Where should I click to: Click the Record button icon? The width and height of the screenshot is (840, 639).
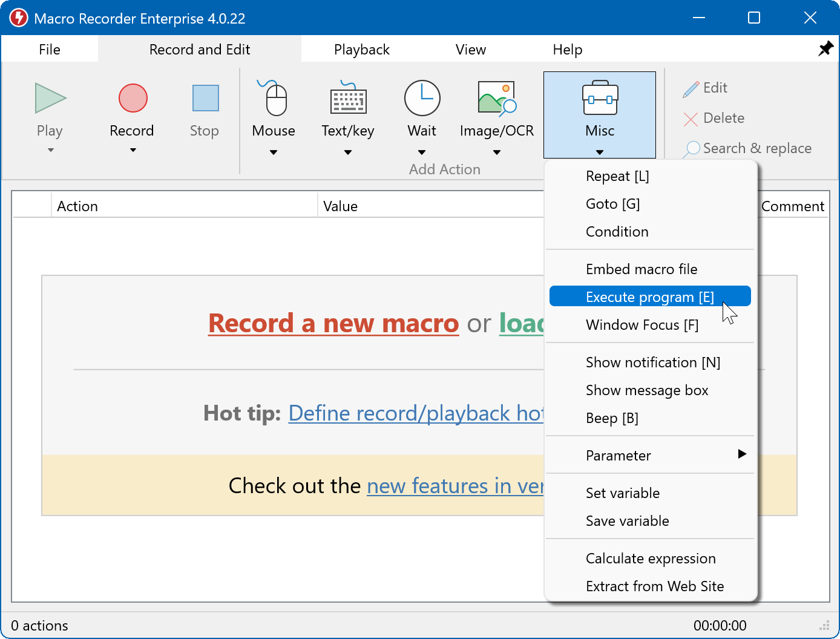pos(132,98)
